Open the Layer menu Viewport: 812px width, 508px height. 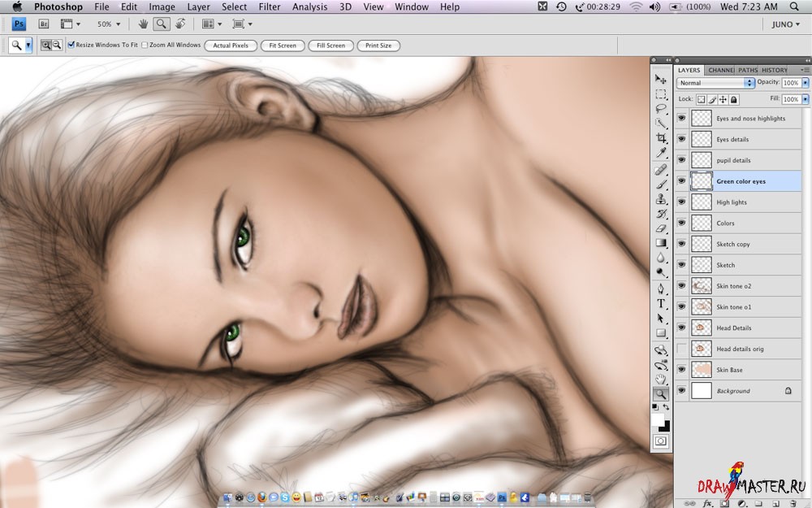[198, 7]
